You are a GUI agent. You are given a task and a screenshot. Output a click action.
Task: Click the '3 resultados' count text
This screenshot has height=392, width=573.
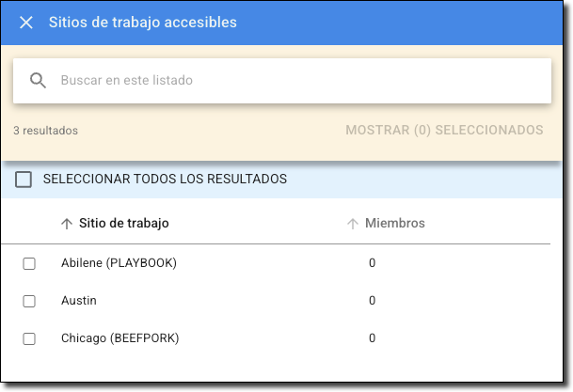pyautogui.click(x=45, y=131)
